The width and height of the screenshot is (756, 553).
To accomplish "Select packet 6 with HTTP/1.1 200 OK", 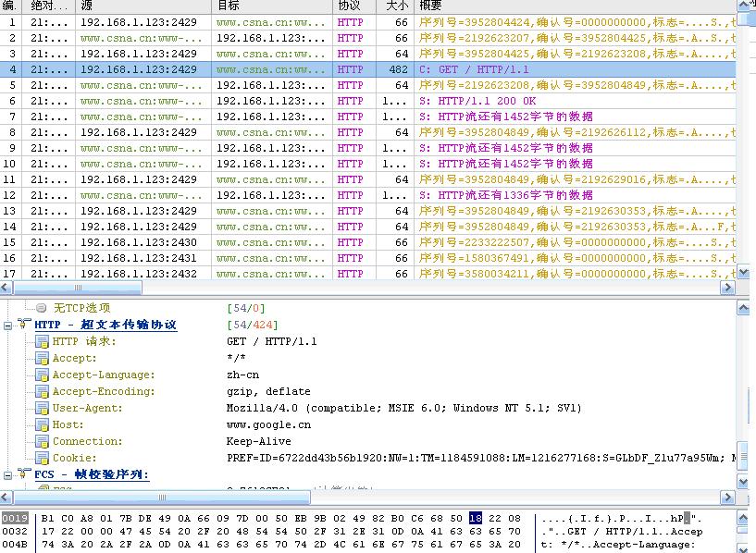I will click(x=368, y=101).
